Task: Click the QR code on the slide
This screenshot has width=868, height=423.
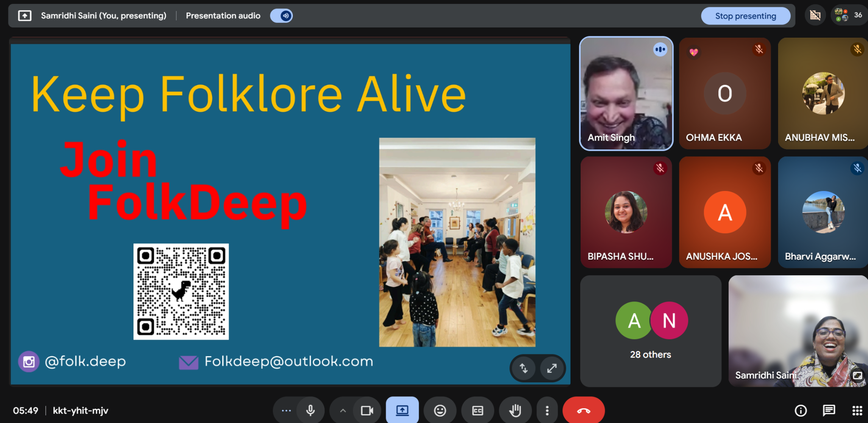Action: 181,292
